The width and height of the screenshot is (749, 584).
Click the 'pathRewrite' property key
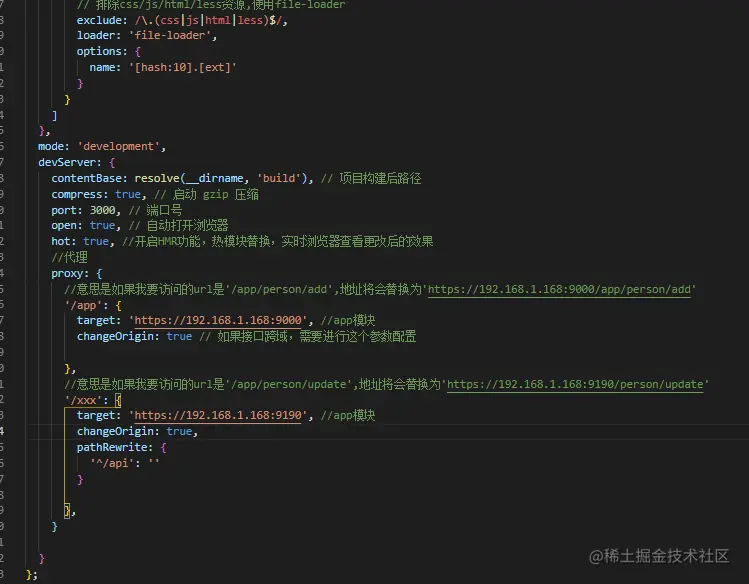[x=112, y=447]
